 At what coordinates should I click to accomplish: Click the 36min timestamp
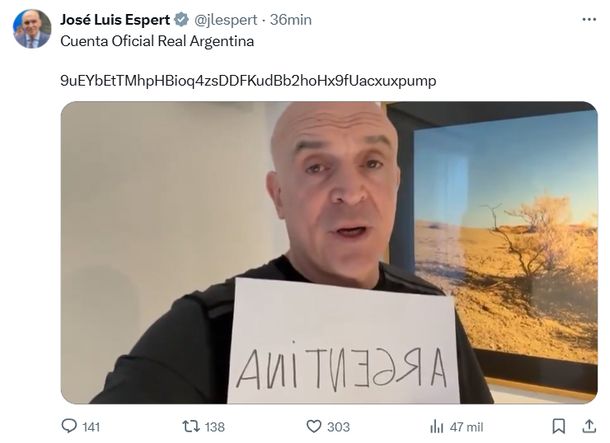(x=291, y=19)
